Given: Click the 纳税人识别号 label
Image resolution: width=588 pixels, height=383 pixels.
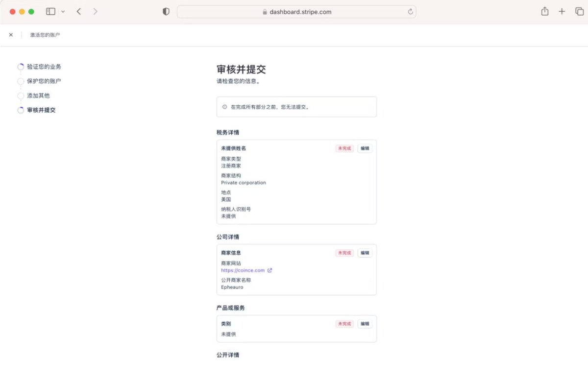Looking at the screenshot, I should coord(236,209).
